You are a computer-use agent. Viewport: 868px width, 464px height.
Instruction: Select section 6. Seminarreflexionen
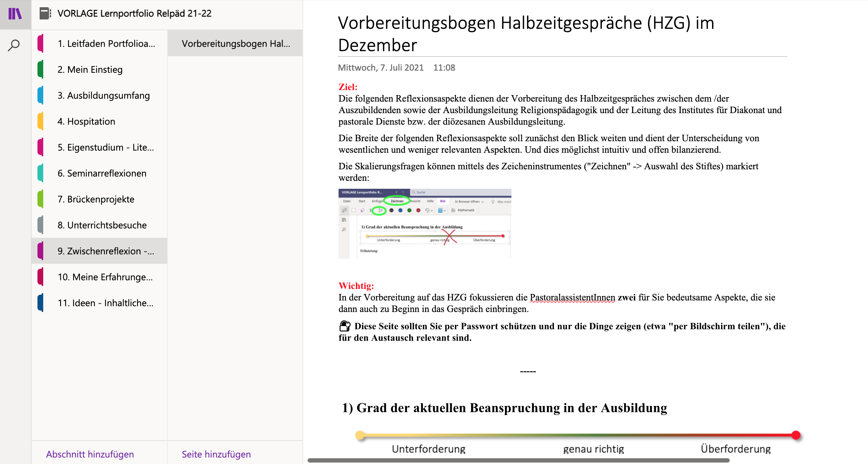[102, 173]
